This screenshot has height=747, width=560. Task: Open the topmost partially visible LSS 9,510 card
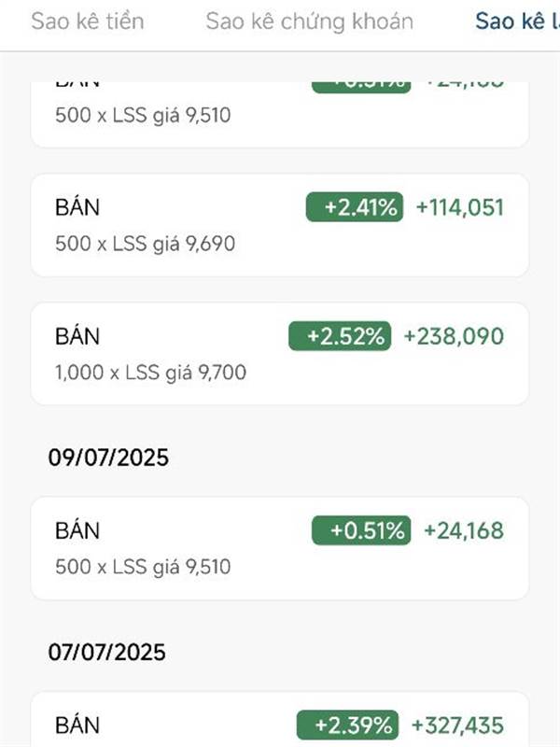coord(279,114)
